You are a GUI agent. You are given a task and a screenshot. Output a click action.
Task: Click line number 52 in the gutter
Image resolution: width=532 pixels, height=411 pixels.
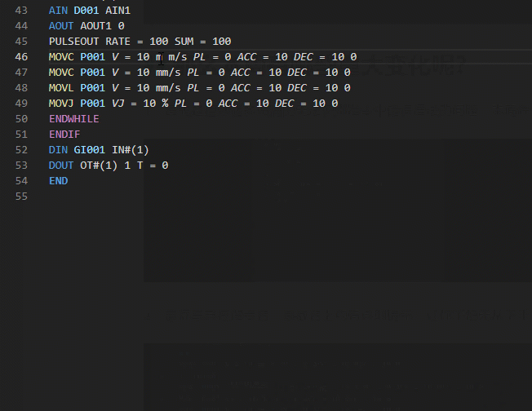coord(21,150)
